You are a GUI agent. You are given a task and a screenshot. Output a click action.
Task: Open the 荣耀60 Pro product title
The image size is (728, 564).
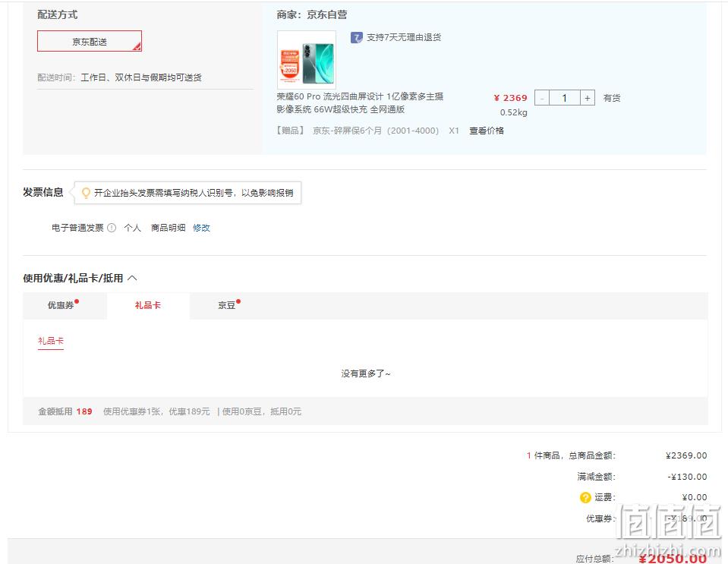[360, 103]
